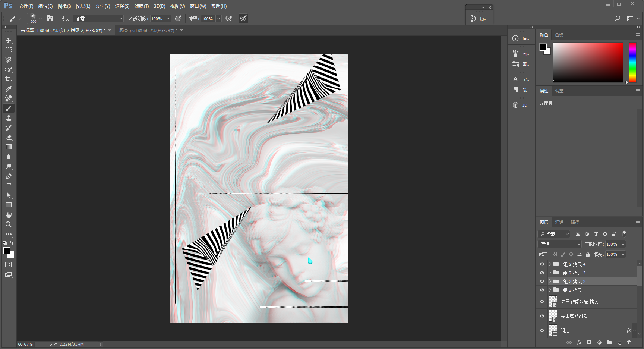644x349 pixels.
Task: Select the Dodge tool
Action: [x=9, y=166]
